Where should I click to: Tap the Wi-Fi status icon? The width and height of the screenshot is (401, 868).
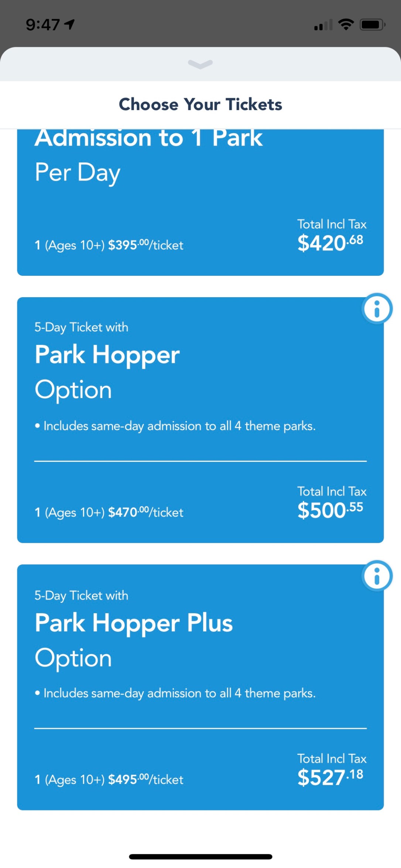tap(346, 25)
